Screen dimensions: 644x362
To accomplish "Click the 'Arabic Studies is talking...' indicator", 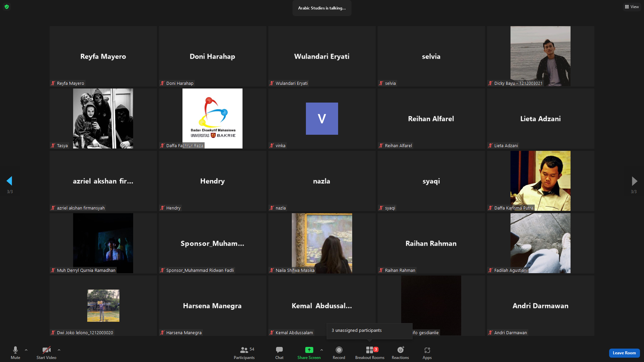I will point(322,8).
